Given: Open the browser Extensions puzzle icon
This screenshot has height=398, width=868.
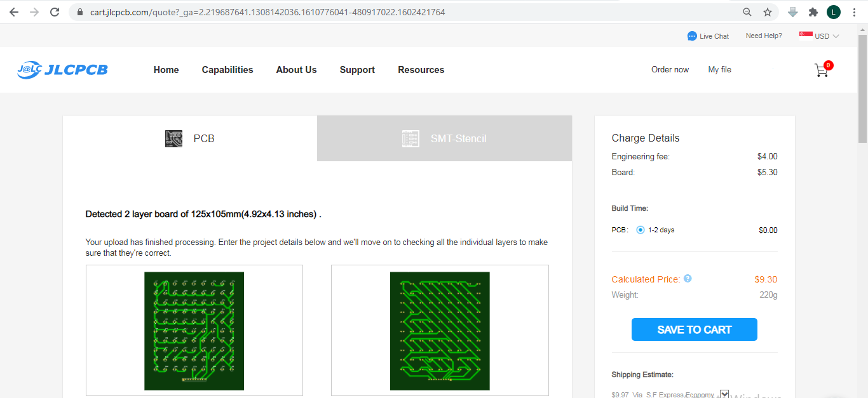Looking at the screenshot, I should pyautogui.click(x=813, y=12).
